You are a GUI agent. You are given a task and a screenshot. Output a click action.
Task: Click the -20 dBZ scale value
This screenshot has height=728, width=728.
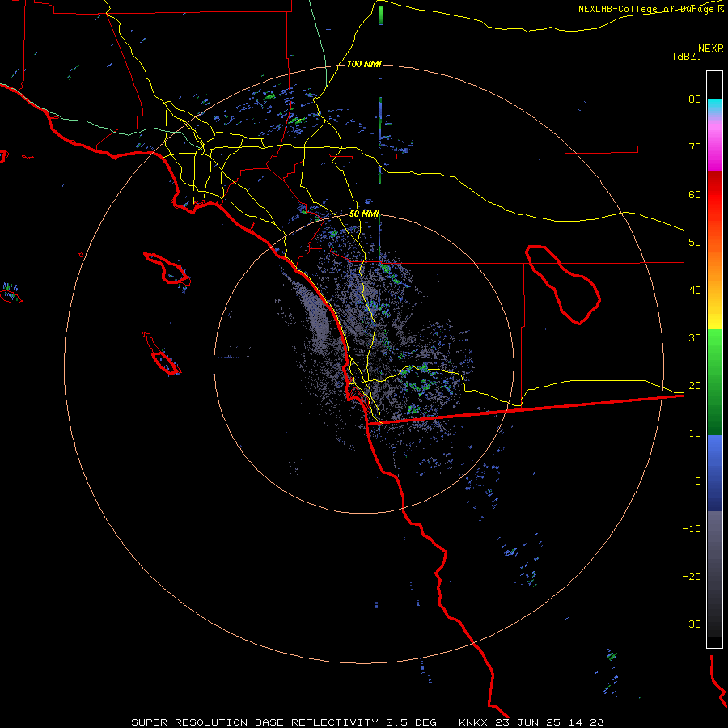pos(692,577)
